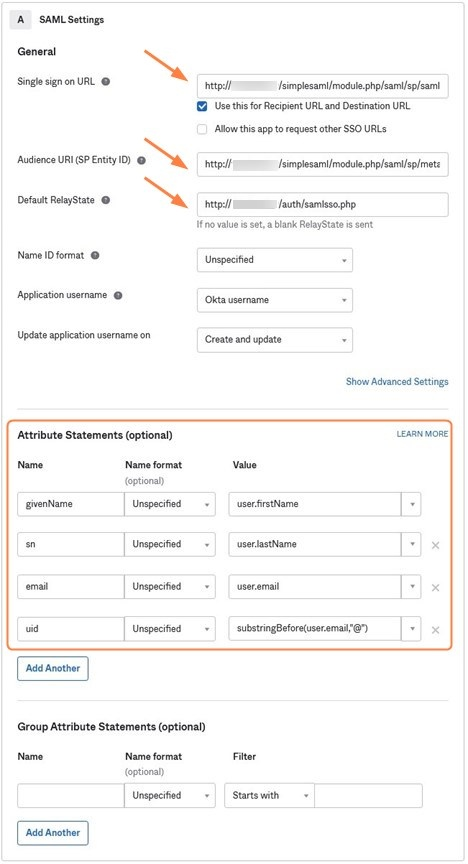Click the Default RelayState input field
The width and height of the screenshot is (468, 864).
[x=322, y=204]
